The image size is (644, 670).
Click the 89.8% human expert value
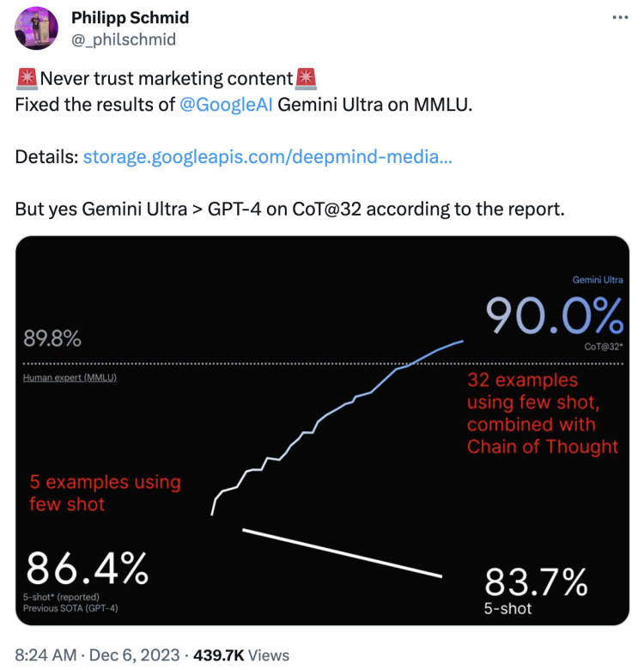(x=53, y=339)
